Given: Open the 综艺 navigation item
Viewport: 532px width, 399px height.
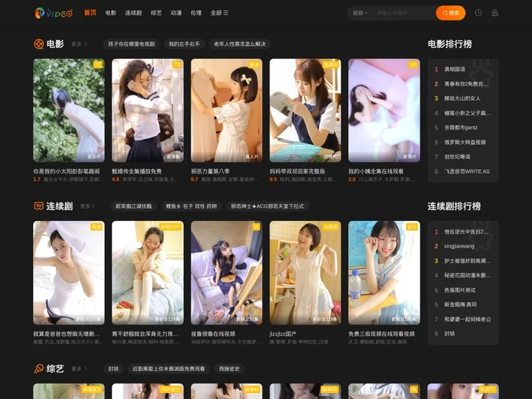Looking at the screenshot, I should tap(156, 13).
